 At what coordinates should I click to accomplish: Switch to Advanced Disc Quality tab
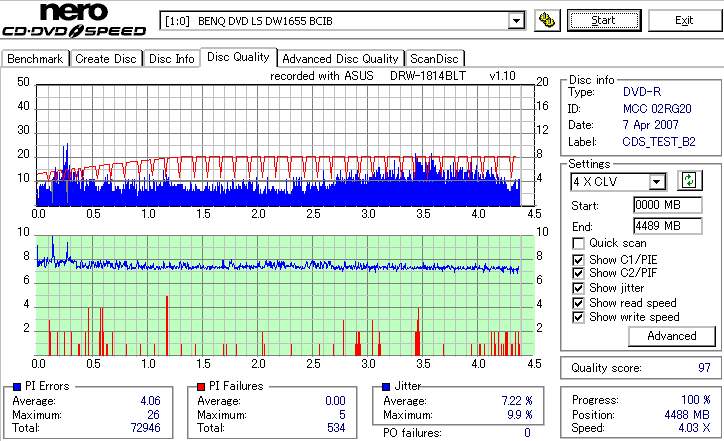(x=340, y=59)
